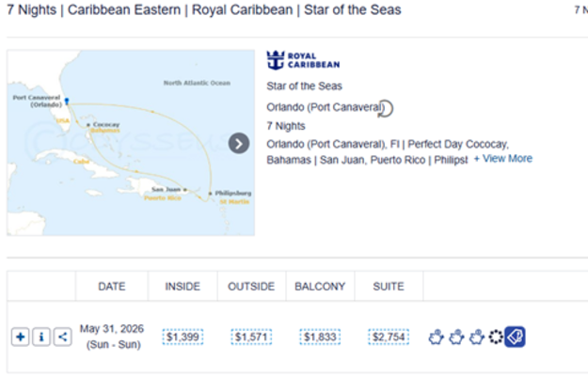This screenshot has width=588, height=376.
Task: Open the info icon for May 31 sailing
Action: 41,337
